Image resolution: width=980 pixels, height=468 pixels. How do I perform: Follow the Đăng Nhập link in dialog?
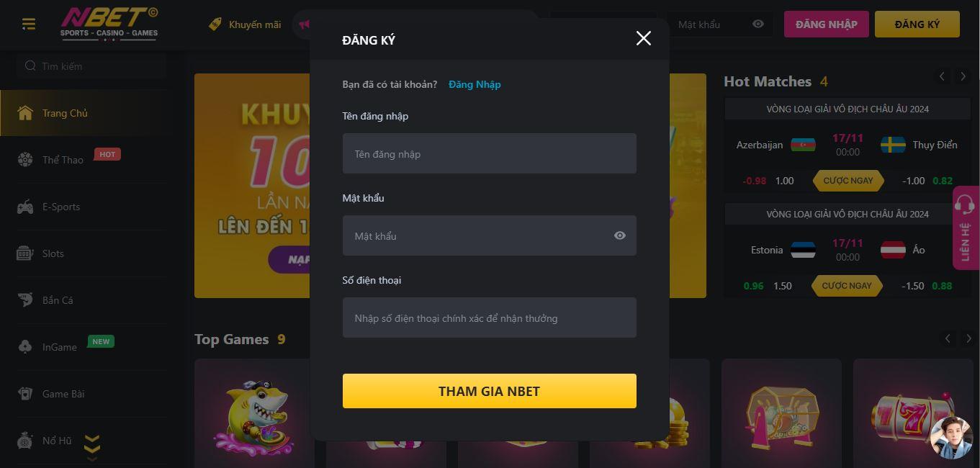[475, 84]
